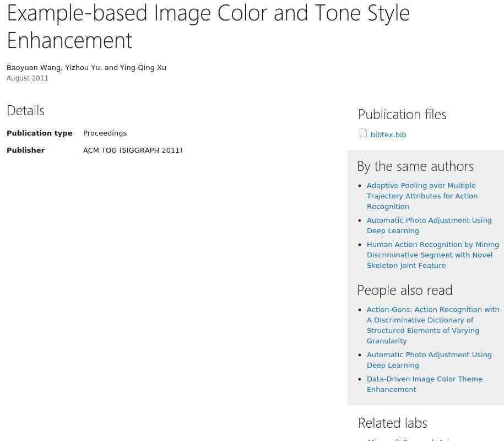Open Human Action Recognition by Mining Discriminative Segment link

point(432,255)
